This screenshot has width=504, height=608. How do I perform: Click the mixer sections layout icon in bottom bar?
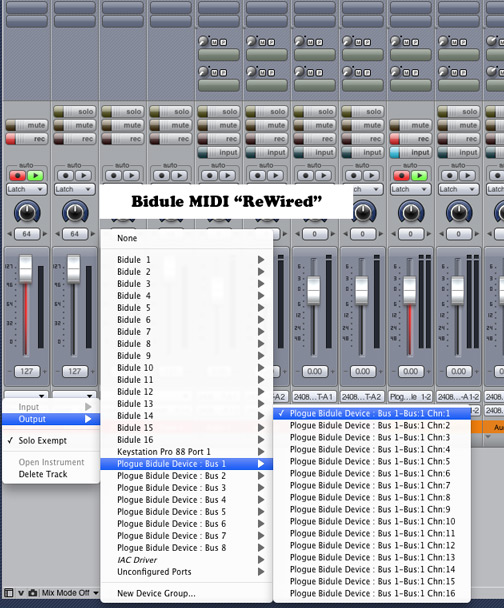(x=8, y=593)
